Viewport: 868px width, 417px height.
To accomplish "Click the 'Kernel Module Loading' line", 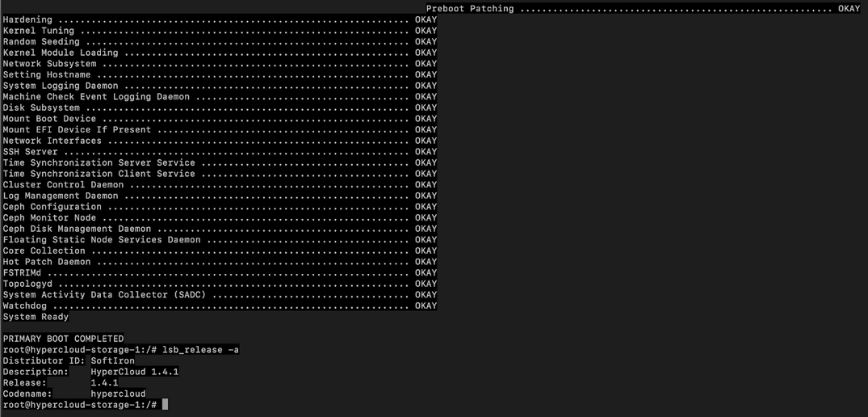I will (61, 53).
